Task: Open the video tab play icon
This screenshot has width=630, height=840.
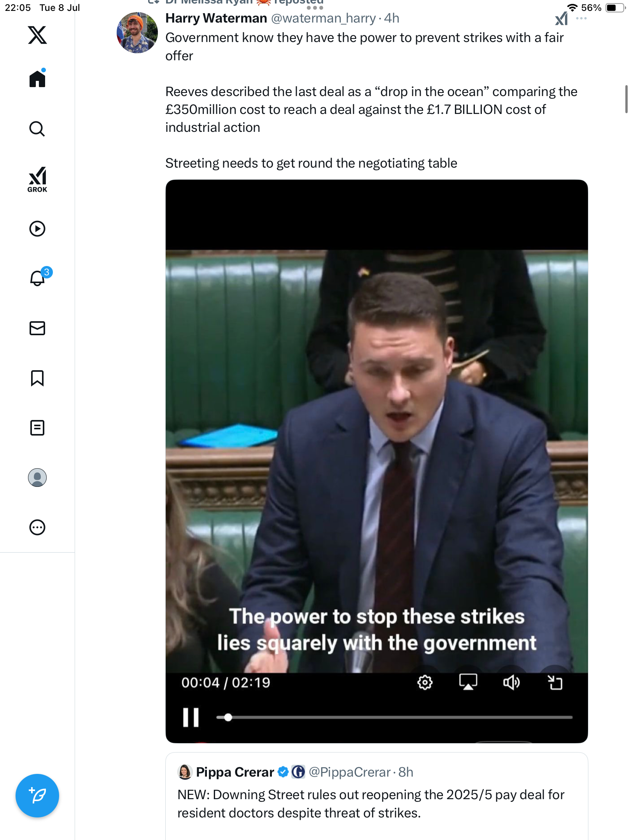Action: pos(37,229)
